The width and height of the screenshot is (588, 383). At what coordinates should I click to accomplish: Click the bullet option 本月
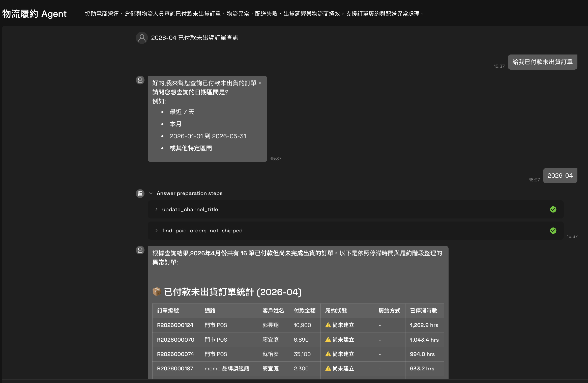[175, 124]
